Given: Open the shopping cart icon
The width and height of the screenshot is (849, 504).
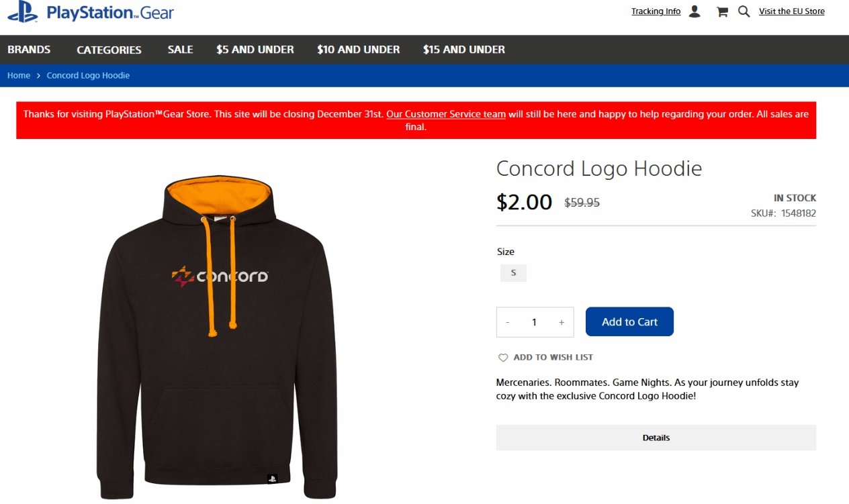Looking at the screenshot, I should click(722, 11).
